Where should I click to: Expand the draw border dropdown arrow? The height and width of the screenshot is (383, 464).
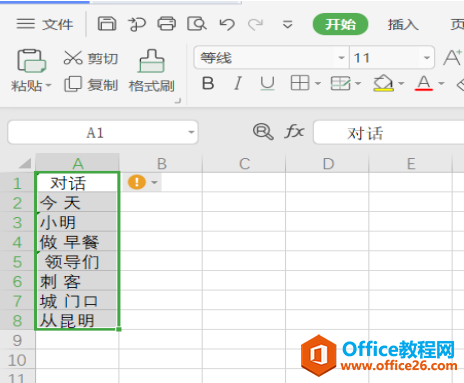pos(358,83)
